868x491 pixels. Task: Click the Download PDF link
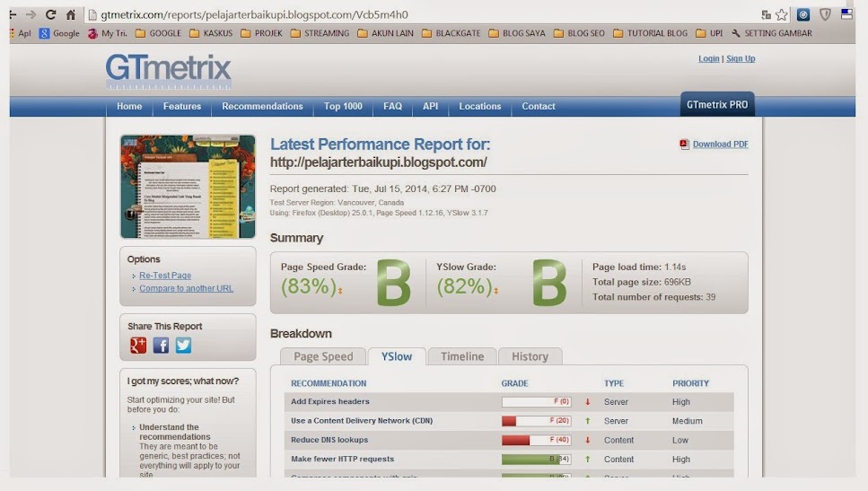tap(720, 144)
